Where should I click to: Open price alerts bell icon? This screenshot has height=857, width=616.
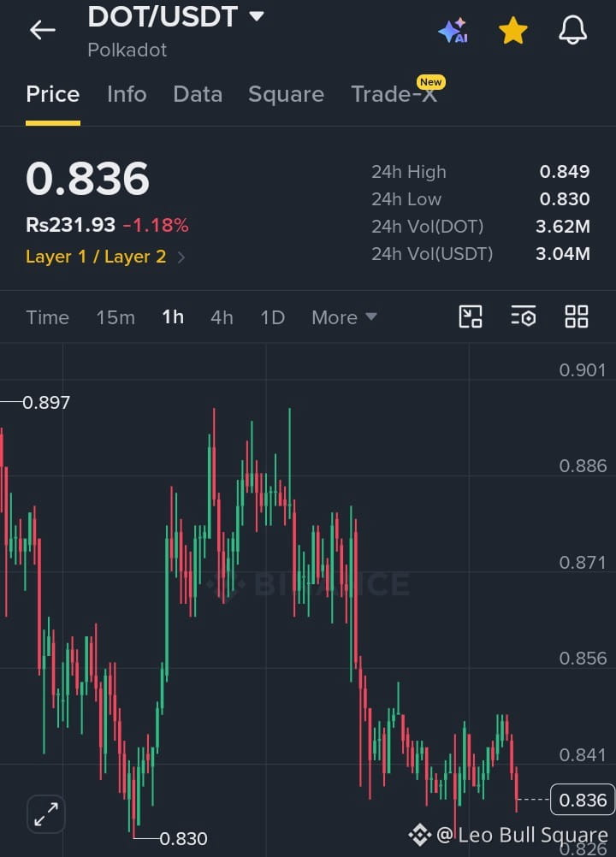click(x=572, y=30)
